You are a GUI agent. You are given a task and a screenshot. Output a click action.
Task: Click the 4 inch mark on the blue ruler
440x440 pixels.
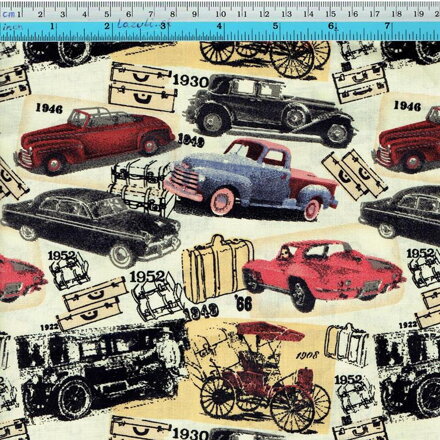219,26
